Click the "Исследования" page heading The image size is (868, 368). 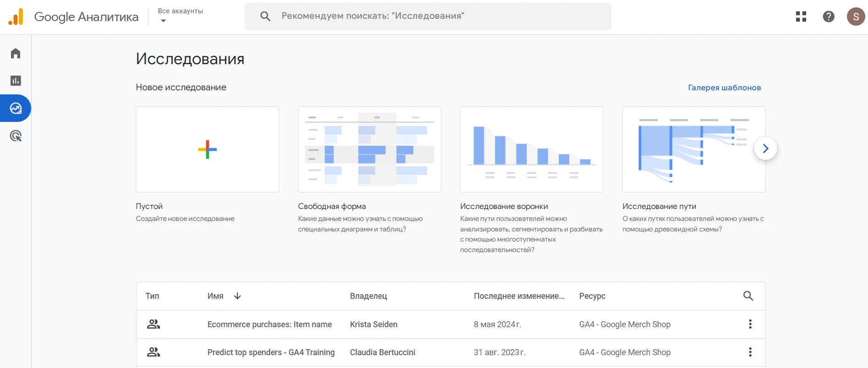(x=190, y=59)
